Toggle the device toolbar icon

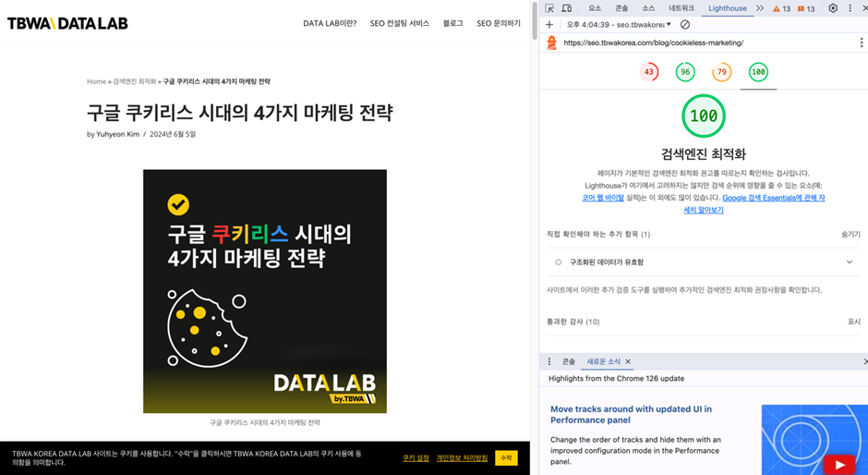click(567, 8)
